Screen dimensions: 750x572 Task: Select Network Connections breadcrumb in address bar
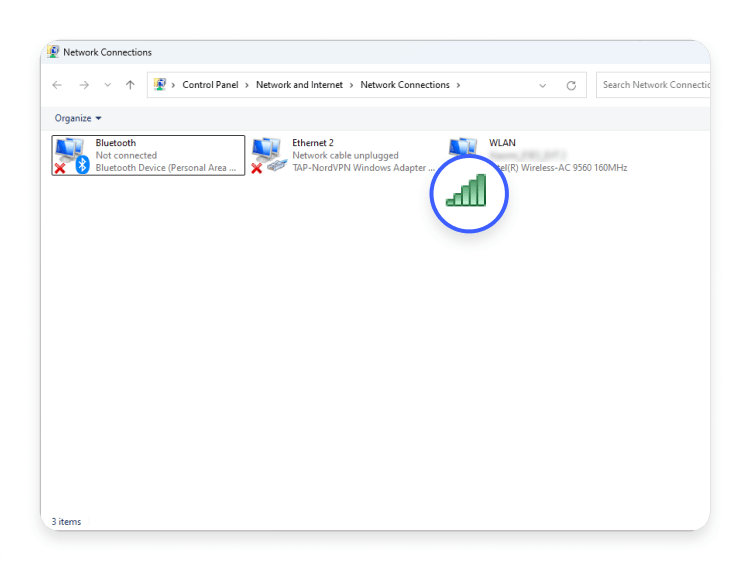(x=405, y=85)
